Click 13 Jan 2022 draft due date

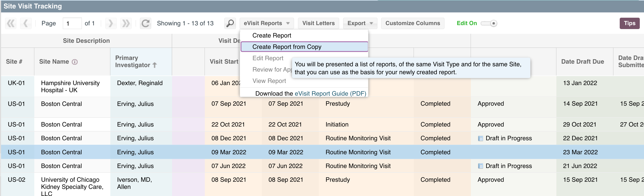click(580, 83)
